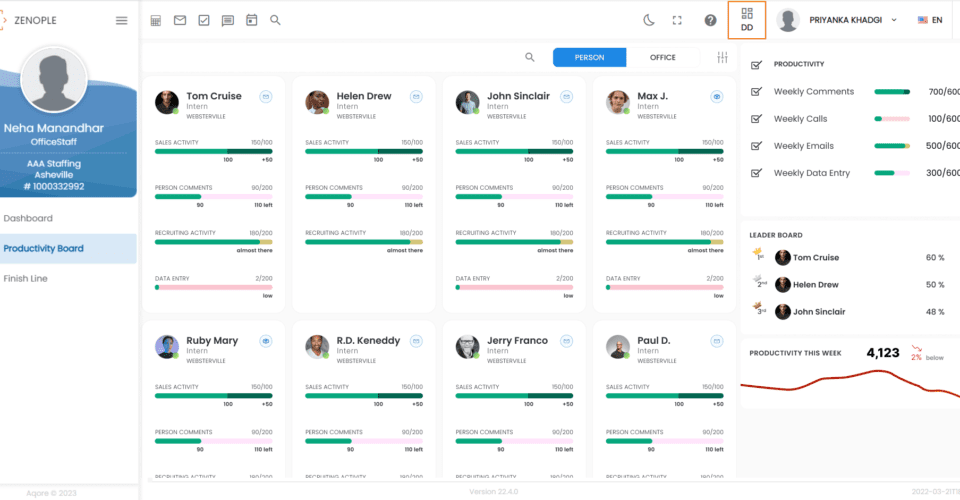
Task: Open Helen Drew card name
Action: (x=364, y=96)
